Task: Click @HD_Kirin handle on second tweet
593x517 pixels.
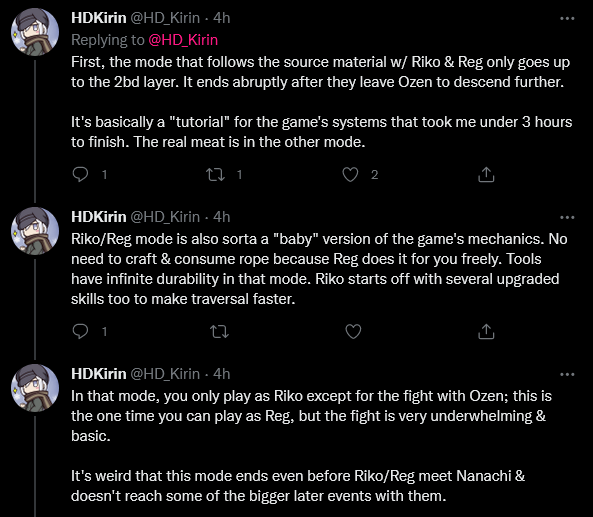Action: click(x=165, y=217)
